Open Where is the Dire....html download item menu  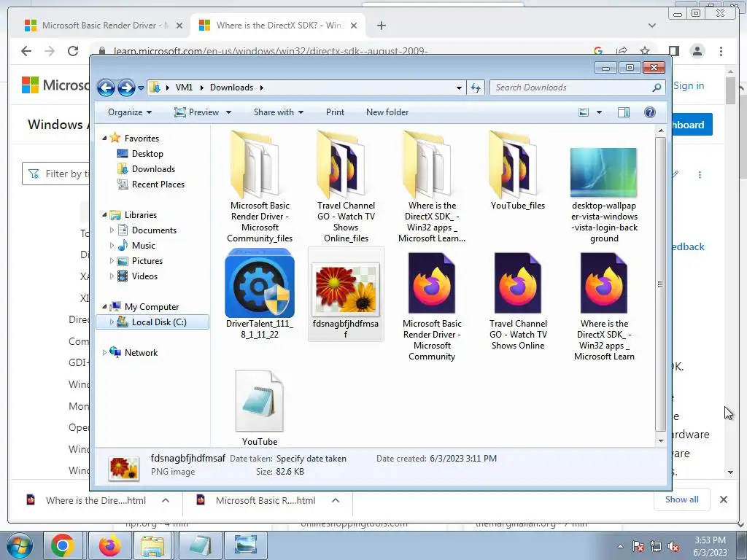166,500
